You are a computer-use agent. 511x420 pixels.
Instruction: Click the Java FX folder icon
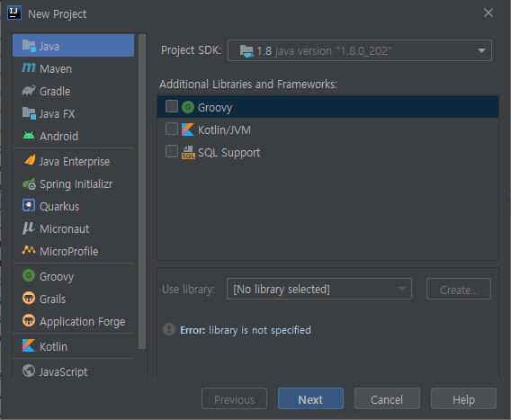click(29, 113)
